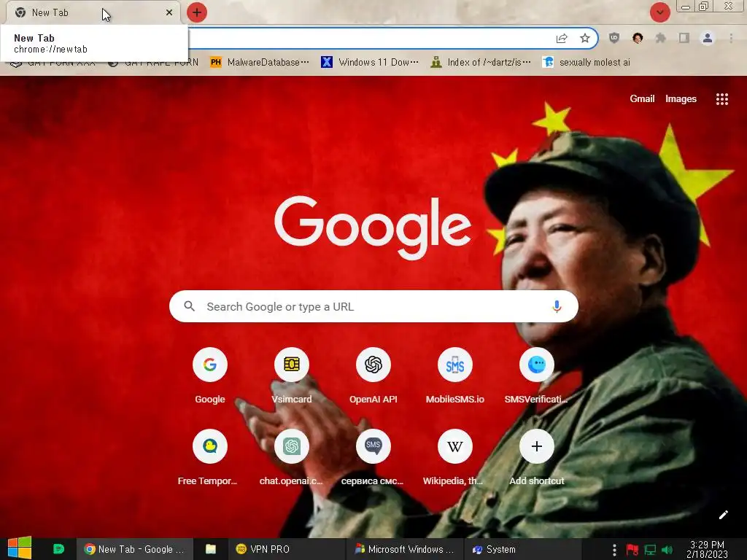Open the OpenAI API shortcut tile
Image resolution: width=747 pixels, height=560 pixels.
tap(373, 376)
